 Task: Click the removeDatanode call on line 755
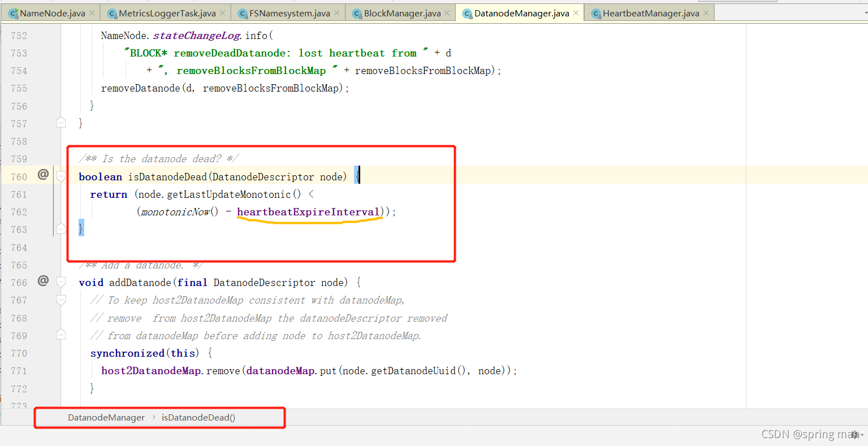(x=140, y=88)
